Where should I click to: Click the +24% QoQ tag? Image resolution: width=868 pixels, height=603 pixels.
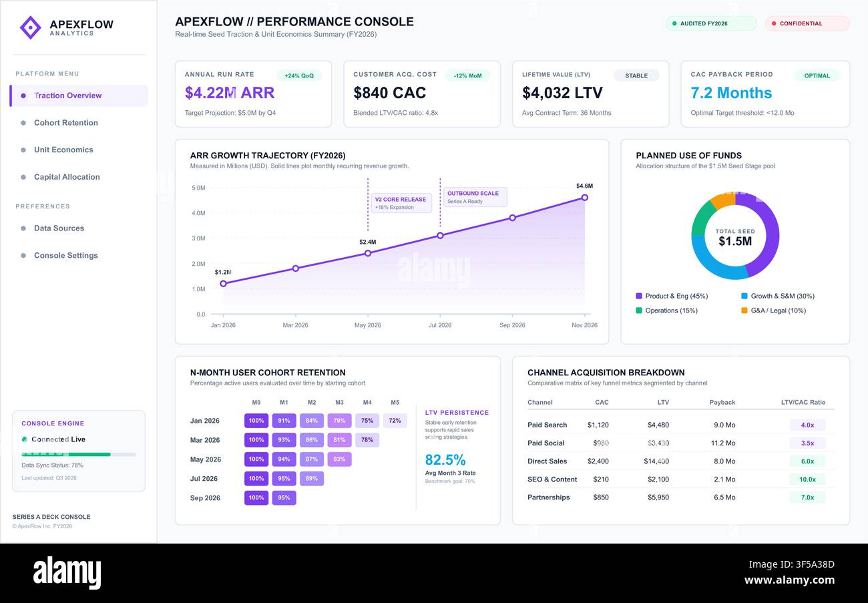pyautogui.click(x=298, y=75)
